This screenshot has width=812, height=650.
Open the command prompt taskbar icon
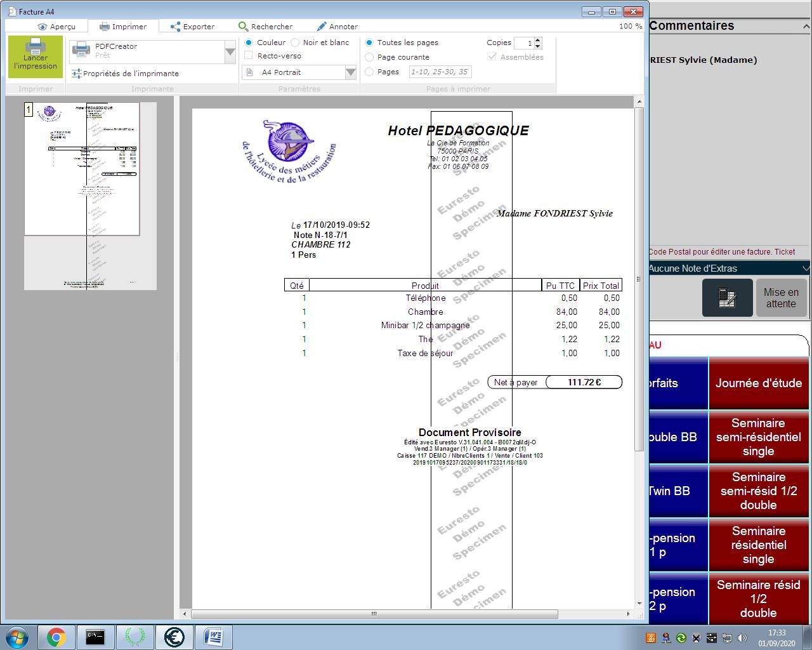[x=95, y=637]
